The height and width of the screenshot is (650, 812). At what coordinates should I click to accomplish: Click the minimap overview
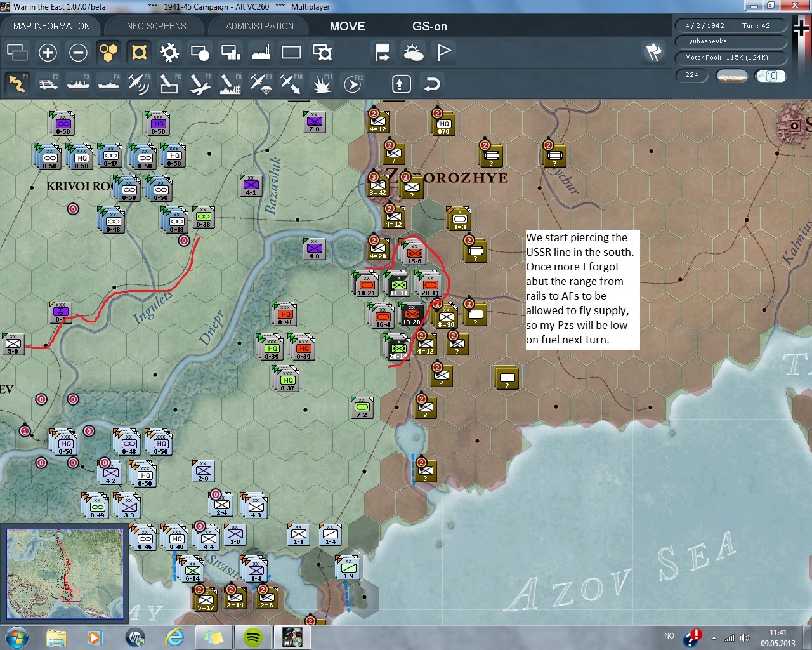(x=65, y=573)
